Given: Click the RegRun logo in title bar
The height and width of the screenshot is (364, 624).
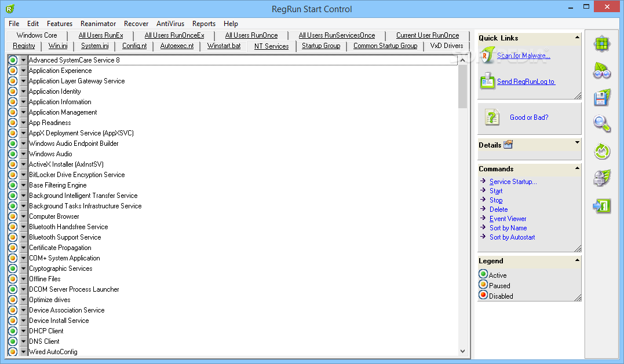Looking at the screenshot, I should (10, 9).
